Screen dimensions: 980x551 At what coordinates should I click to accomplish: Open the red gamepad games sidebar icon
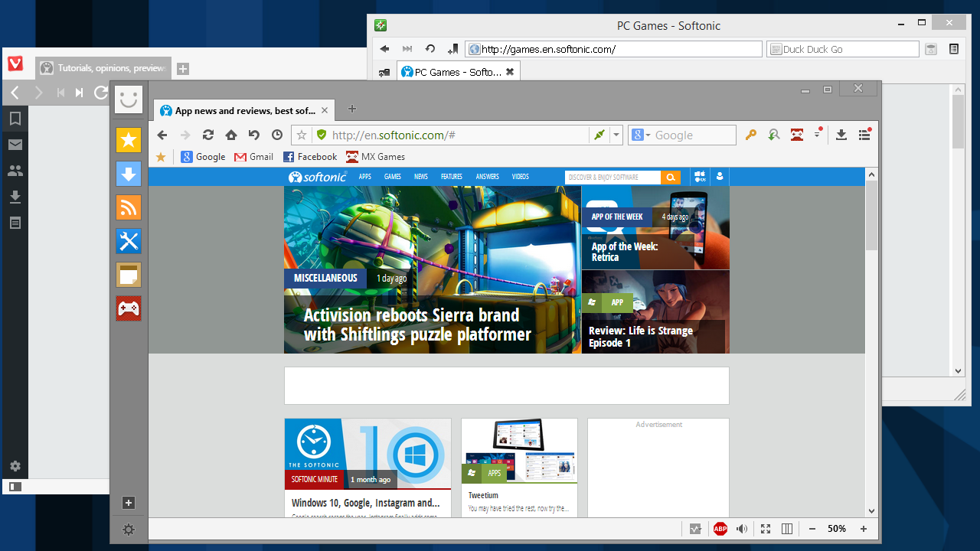click(129, 308)
